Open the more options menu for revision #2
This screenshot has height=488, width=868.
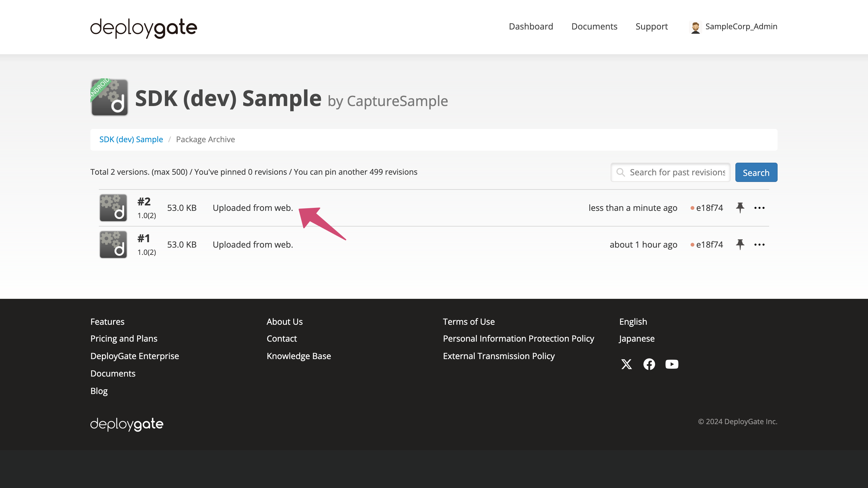click(x=759, y=208)
